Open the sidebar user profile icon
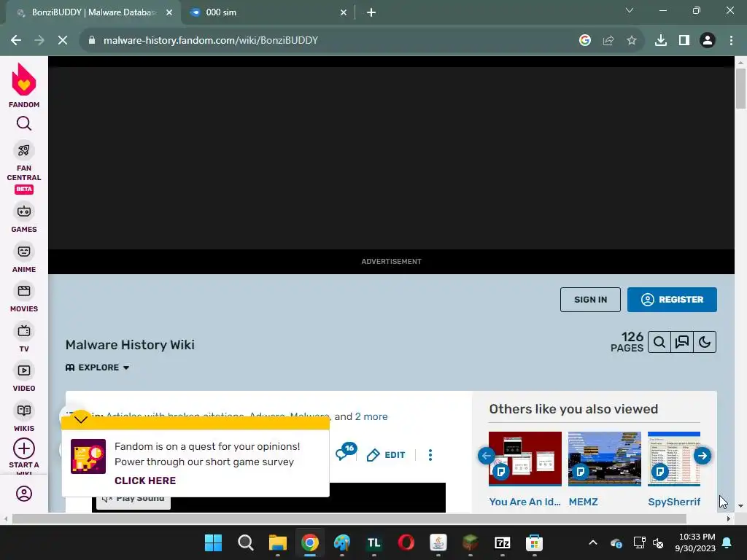Viewport: 747px width, 560px height. (x=24, y=494)
